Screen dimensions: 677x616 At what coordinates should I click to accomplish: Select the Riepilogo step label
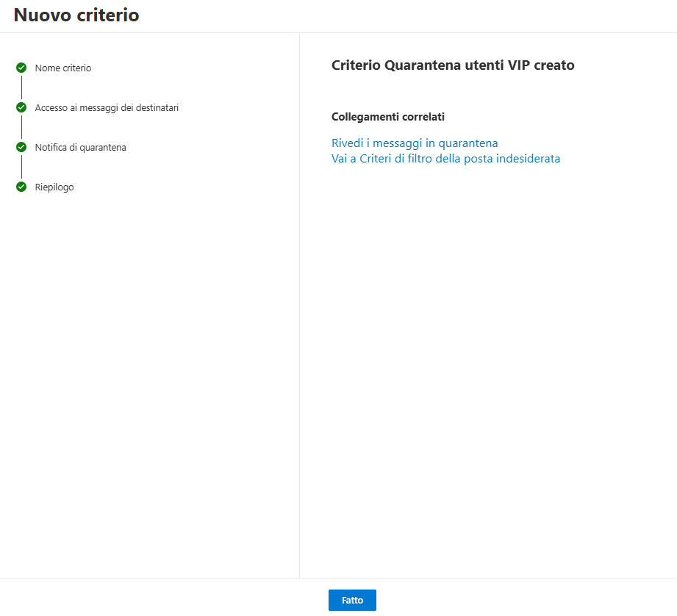54,187
